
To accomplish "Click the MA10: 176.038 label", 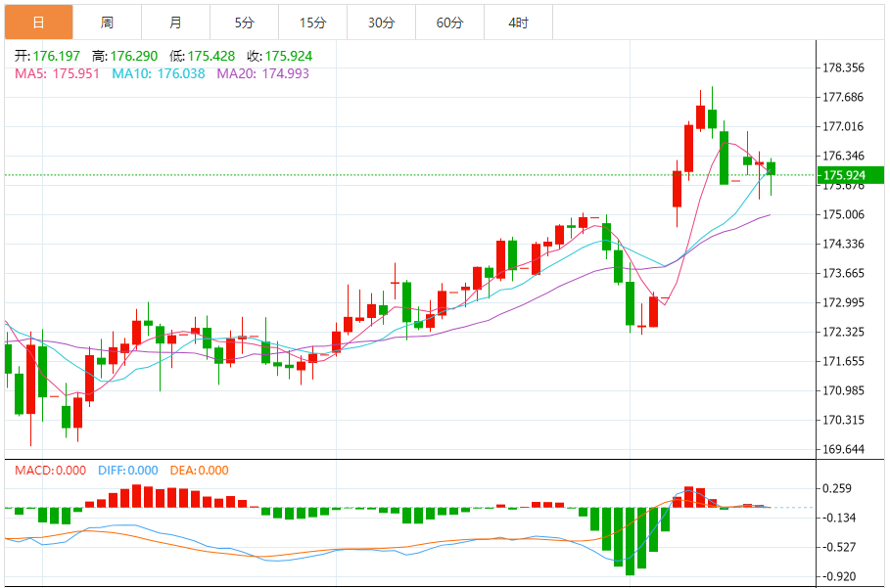I will tap(159, 73).
